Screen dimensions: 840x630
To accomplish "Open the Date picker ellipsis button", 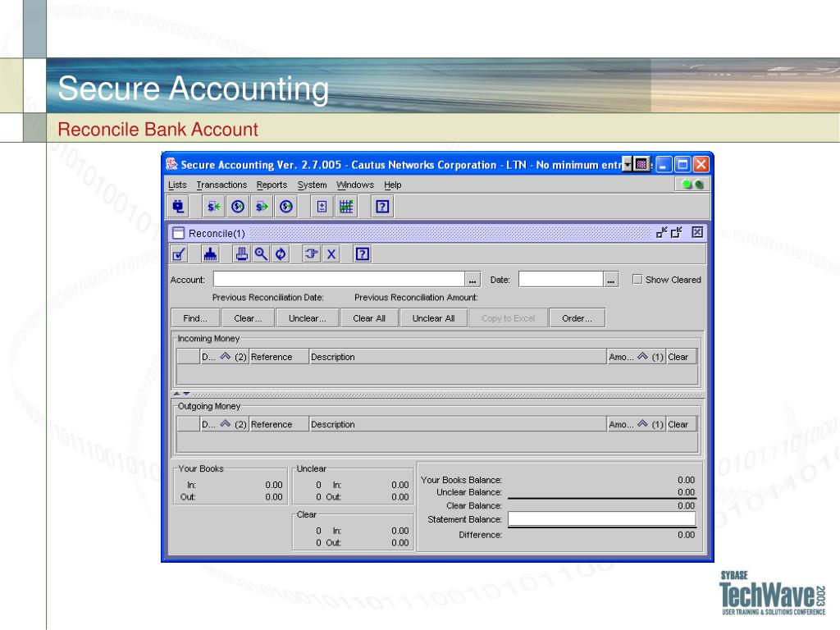I will [610, 280].
